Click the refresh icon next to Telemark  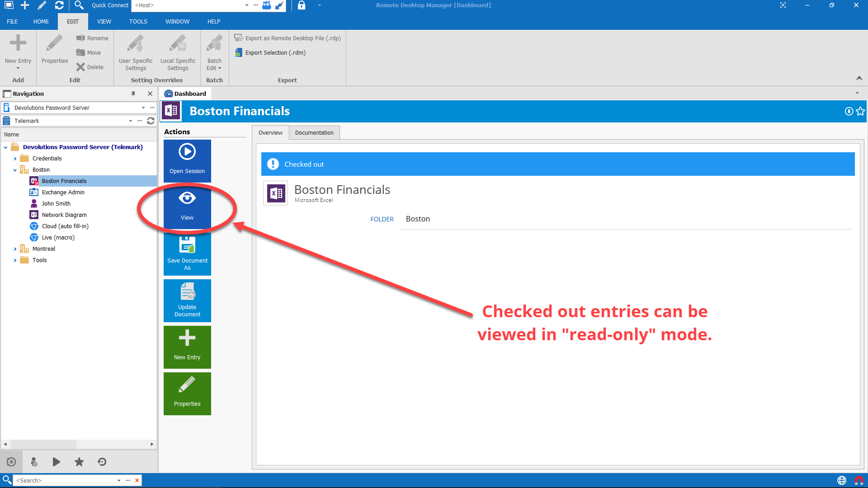click(151, 121)
